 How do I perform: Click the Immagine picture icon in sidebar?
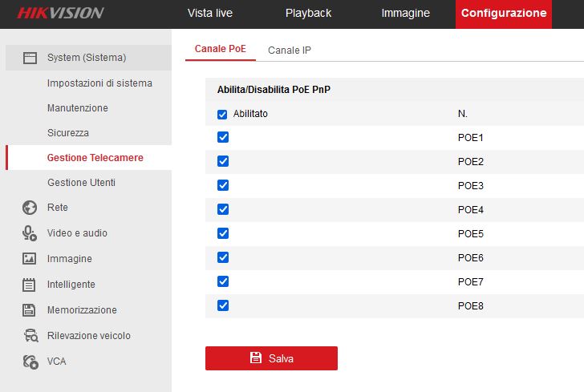[30, 259]
